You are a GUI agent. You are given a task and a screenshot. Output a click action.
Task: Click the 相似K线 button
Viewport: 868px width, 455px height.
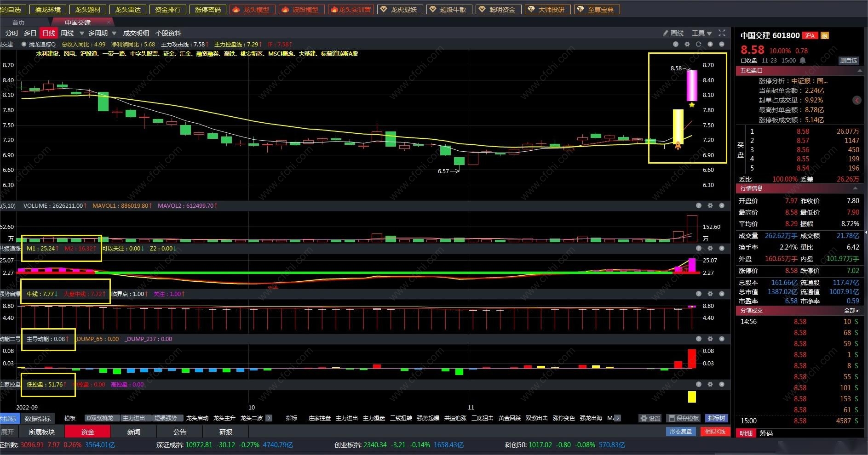tap(715, 432)
